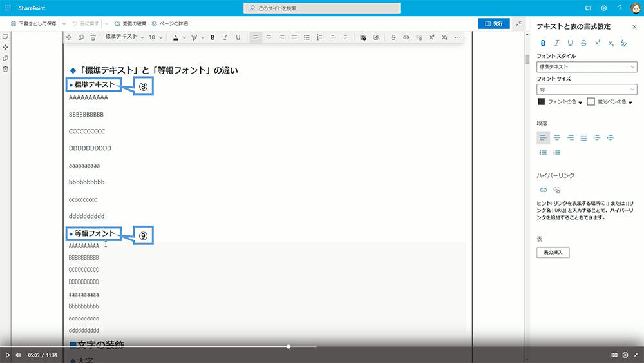The image size is (644, 363).
Task: Toggle underline in the side panel
Action: click(x=570, y=43)
